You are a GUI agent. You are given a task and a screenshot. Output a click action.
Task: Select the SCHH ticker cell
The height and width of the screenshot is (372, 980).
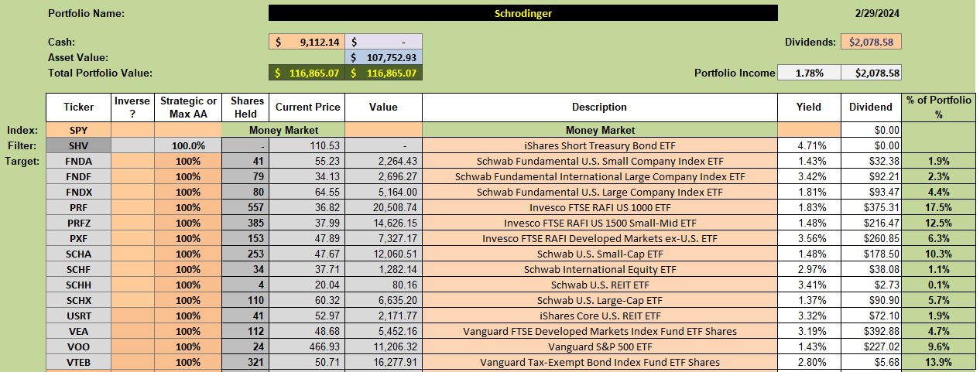click(78, 285)
